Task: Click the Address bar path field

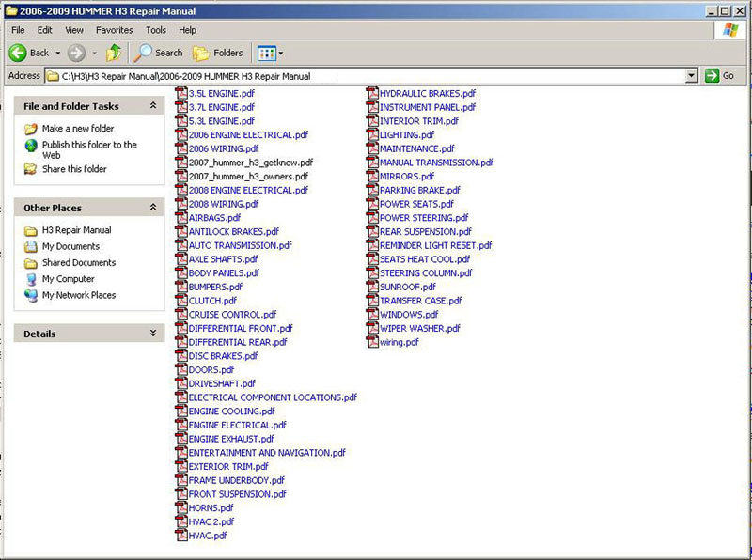Action: (x=366, y=76)
